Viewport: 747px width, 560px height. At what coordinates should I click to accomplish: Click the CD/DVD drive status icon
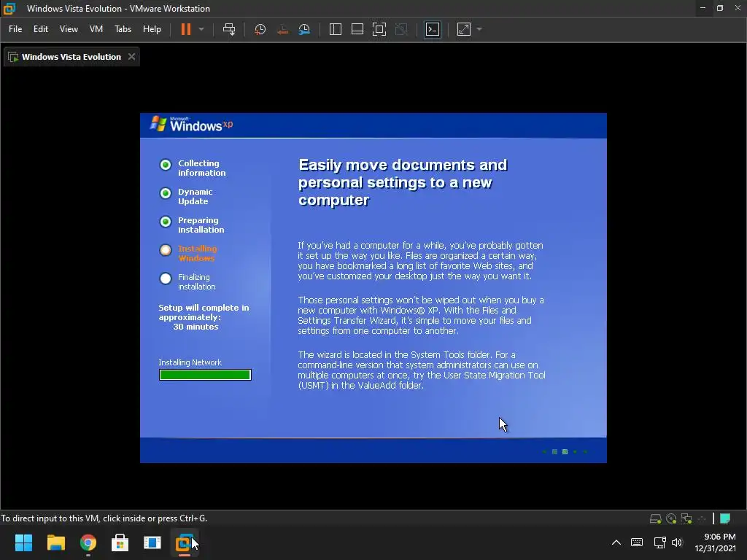click(x=671, y=518)
